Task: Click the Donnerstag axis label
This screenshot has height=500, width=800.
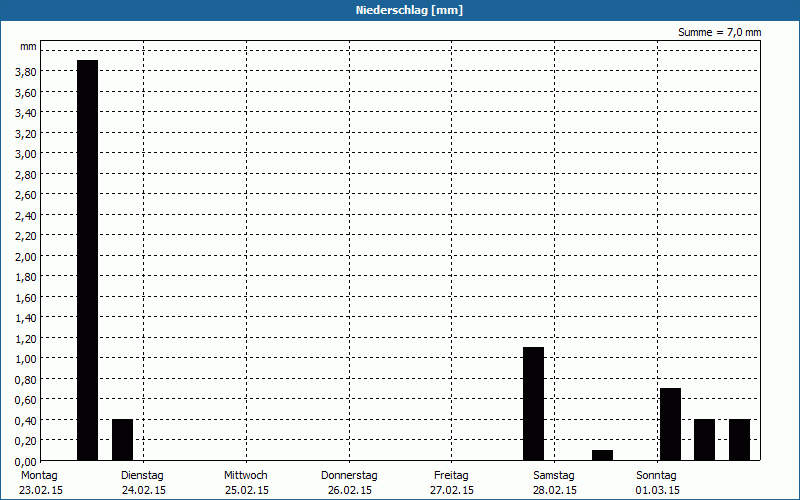Action: pyautogui.click(x=349, y=476)
